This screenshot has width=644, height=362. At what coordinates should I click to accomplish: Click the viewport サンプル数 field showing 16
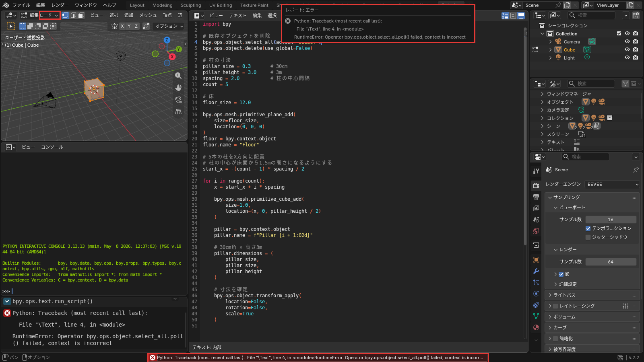pyautogui.click(x=611, y=219)
